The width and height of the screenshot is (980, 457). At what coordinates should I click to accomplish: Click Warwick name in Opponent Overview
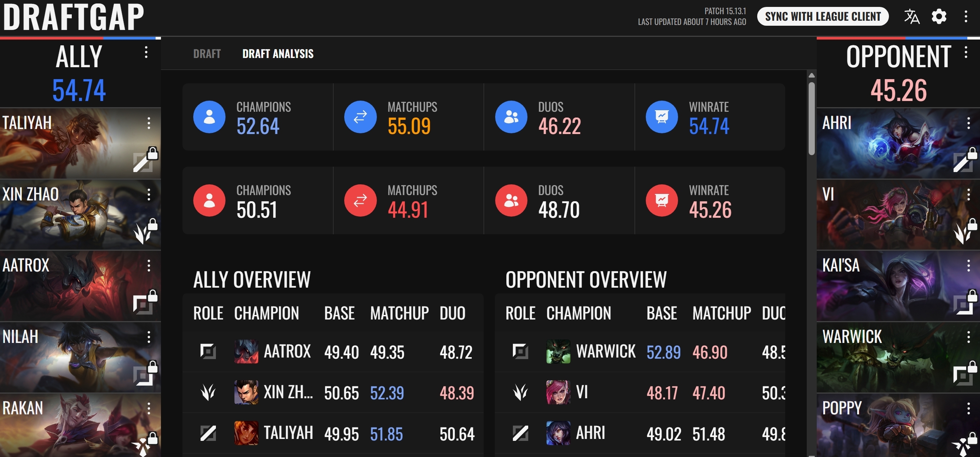click(606, 351)
